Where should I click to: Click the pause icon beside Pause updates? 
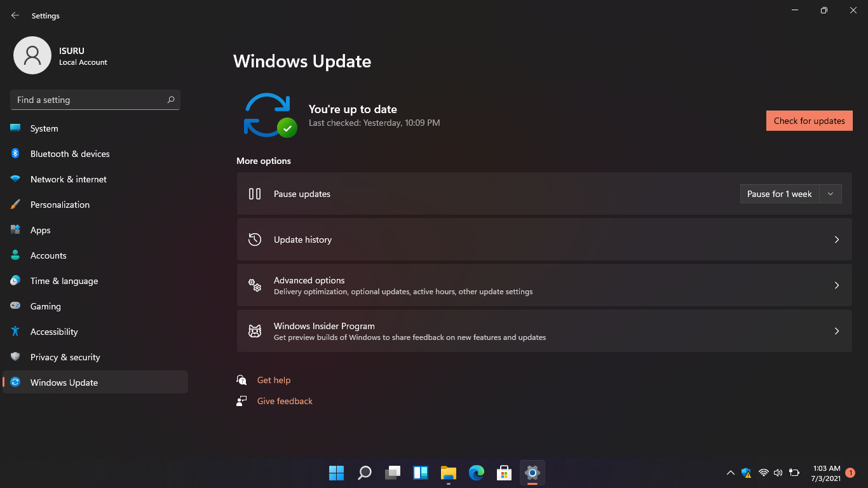tap(255, 194)
